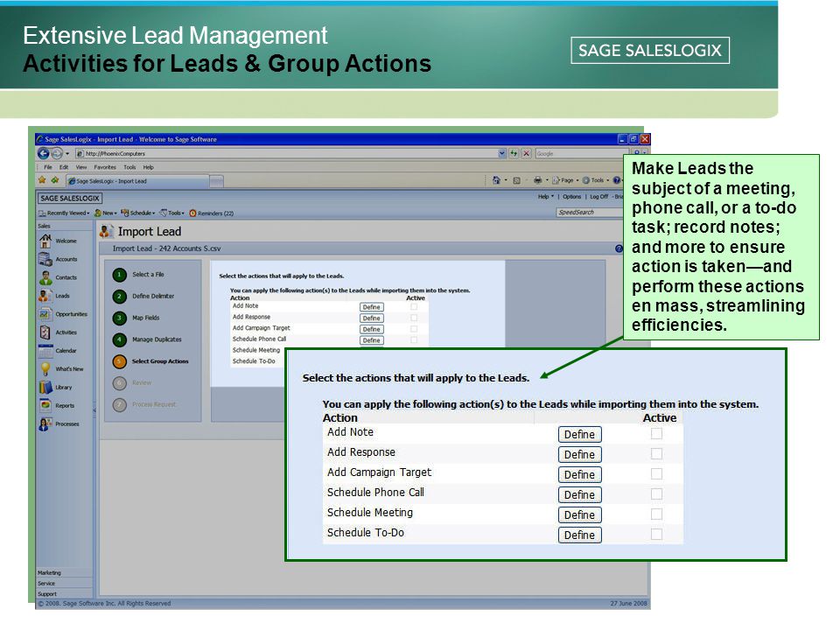Open the New dropdown in SalesLogix toolbar
Screen dimensions: 840x630
coord(106,213)
